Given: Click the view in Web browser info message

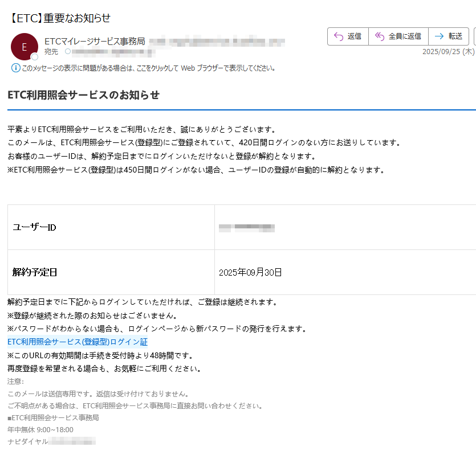Looking at the screenshot, I should pos(148,68).
